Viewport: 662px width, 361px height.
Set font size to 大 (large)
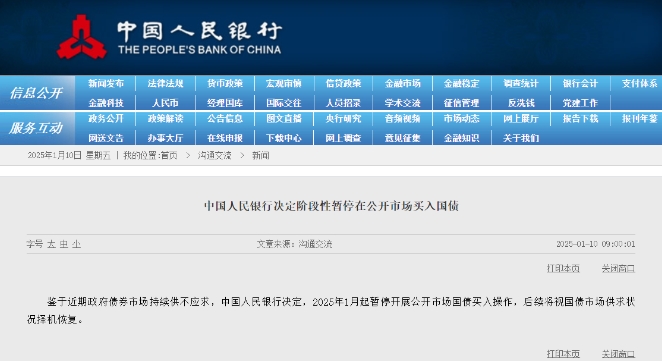coord(51,244)
